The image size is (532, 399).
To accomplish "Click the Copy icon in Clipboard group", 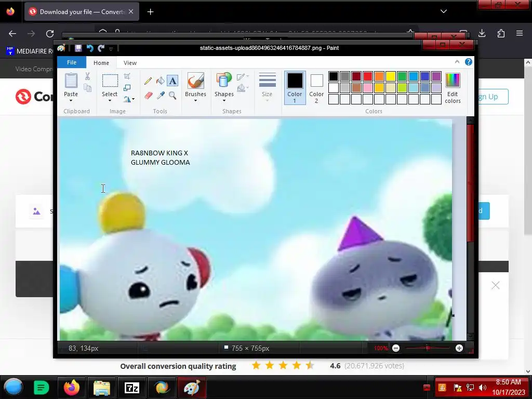I will (87, 88).
